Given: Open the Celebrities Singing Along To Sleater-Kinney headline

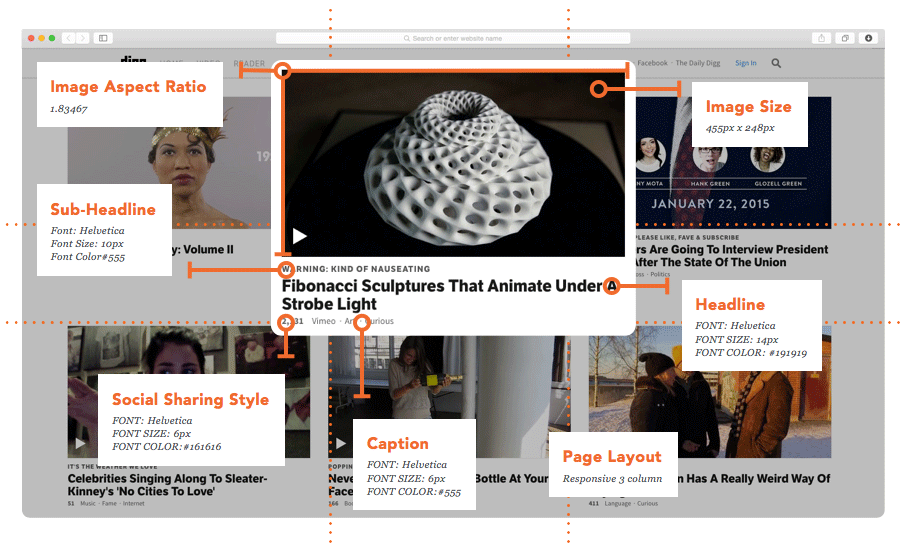Looking at the screenshot, I should tap(167, 485).
